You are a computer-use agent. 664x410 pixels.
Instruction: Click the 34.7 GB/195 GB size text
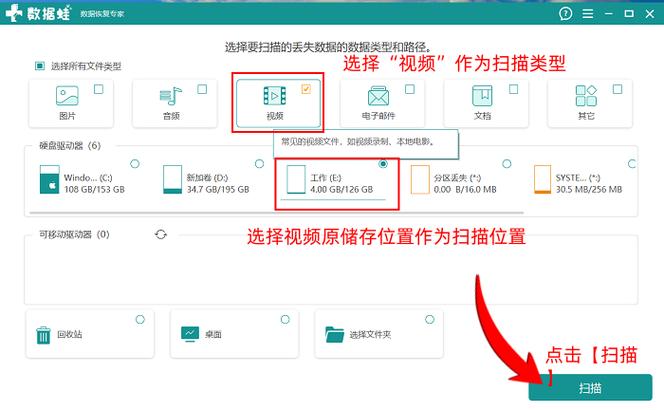(218, 189)
